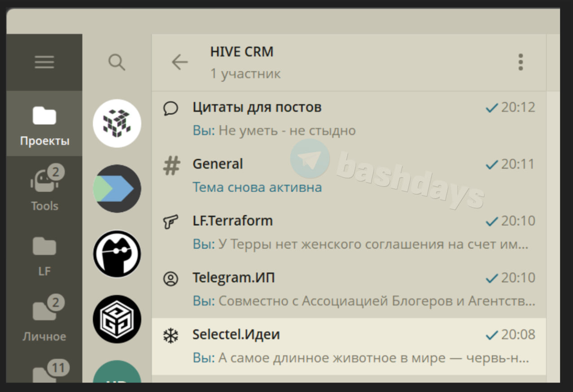Select the Проекты folder tab

[44, 124]
